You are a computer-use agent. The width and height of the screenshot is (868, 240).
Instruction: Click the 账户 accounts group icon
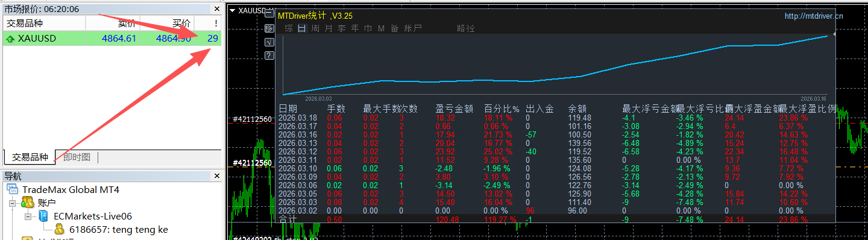click(27, 203)
